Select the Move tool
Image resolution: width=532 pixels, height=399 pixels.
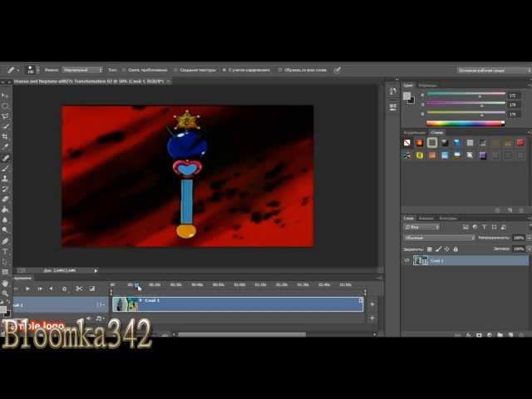tap(5, 96)
